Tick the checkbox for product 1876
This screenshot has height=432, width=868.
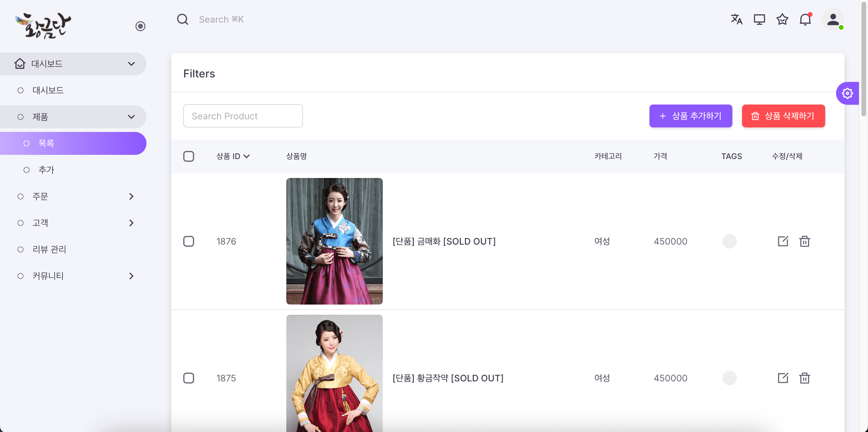(x=189, y=241)
